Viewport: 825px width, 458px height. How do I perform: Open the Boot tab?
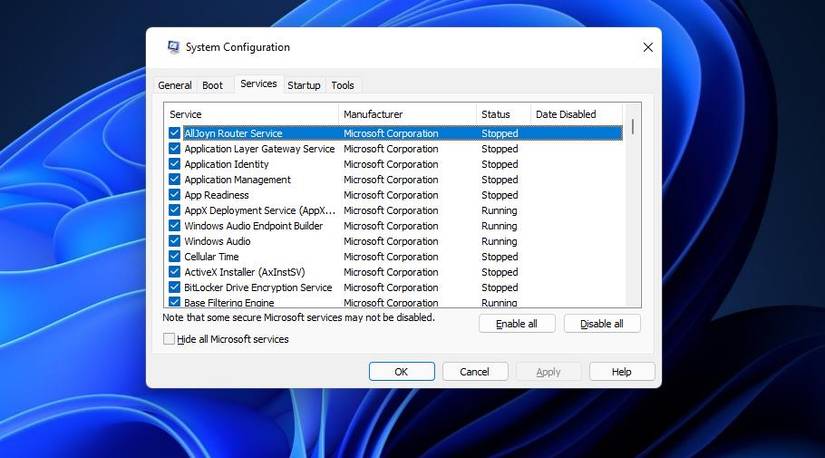213,85
